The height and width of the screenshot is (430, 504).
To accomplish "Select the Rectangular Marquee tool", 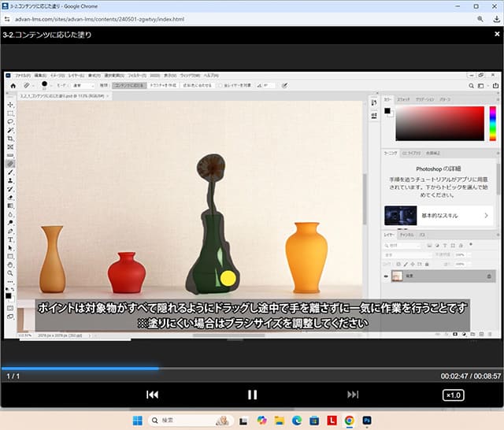I will (x=10, y=113).
